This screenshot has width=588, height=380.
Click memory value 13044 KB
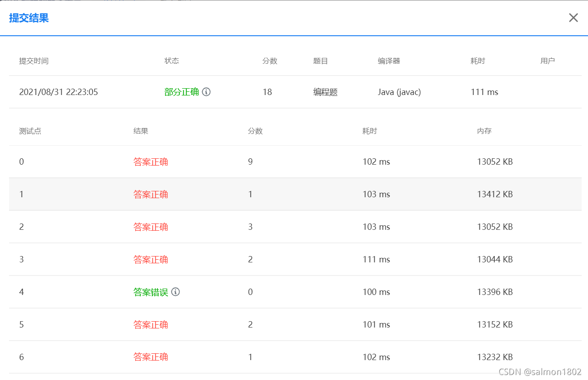[495, 259]
